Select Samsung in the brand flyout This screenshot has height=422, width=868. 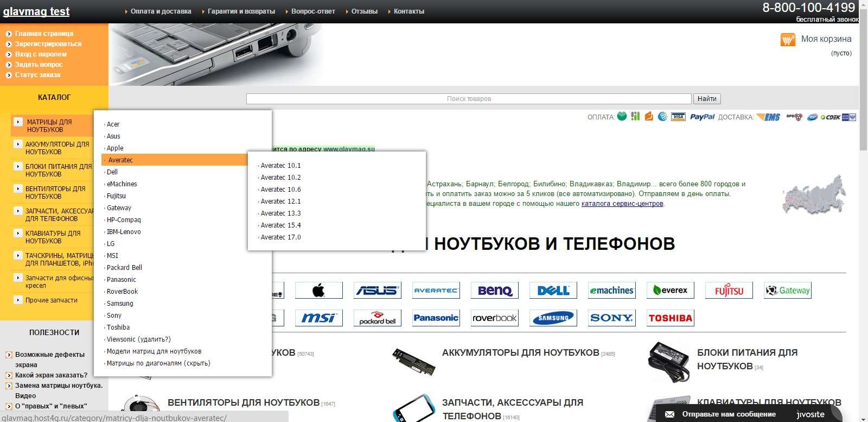(x=120, y=304)
